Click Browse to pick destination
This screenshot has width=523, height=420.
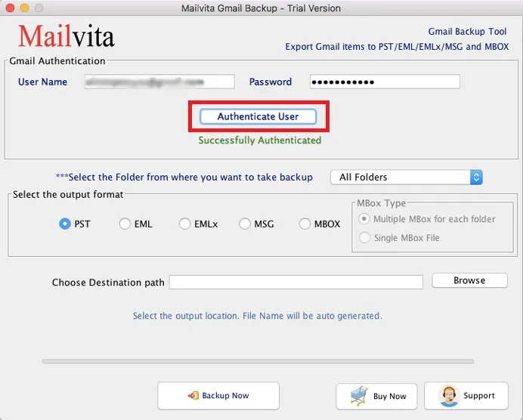tap(469, 280)
